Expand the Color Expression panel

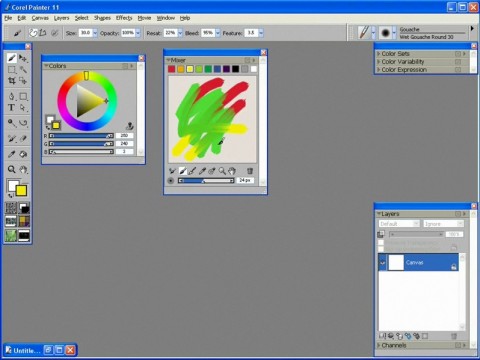[x=379, y=69]
